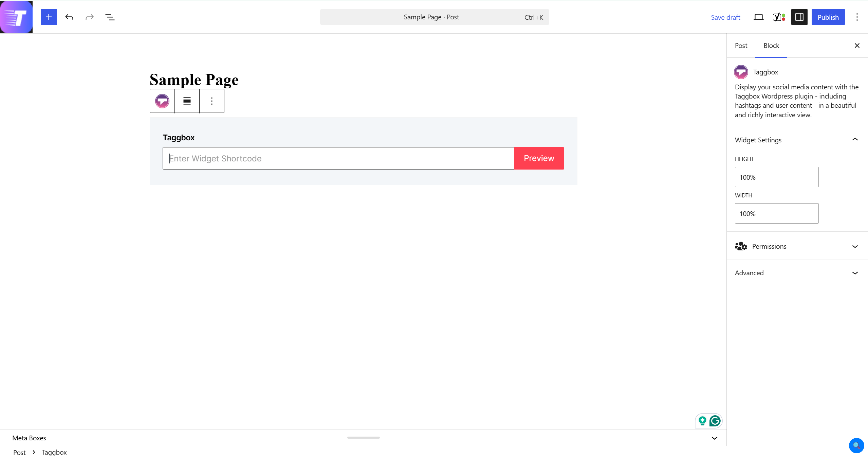Click the Sample Page title

pos(194,80)
